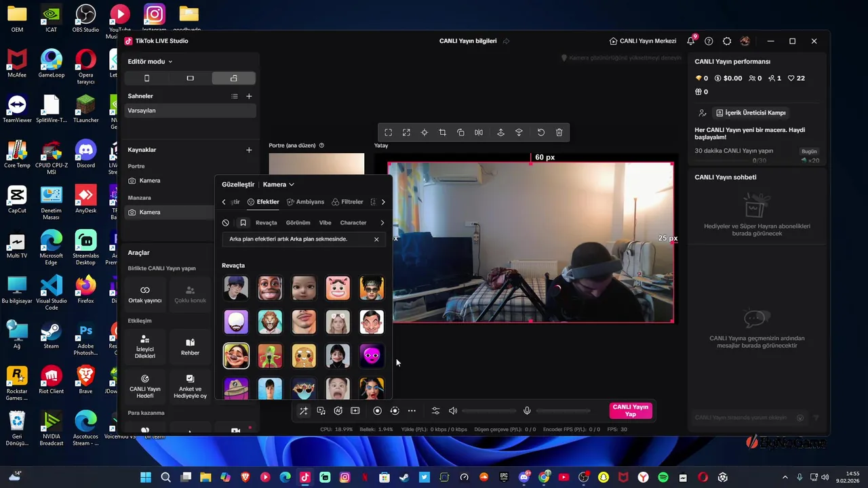Click the no-effect (none) icon
This screenshot has height=488, width=868.
(x=226, y=223)
